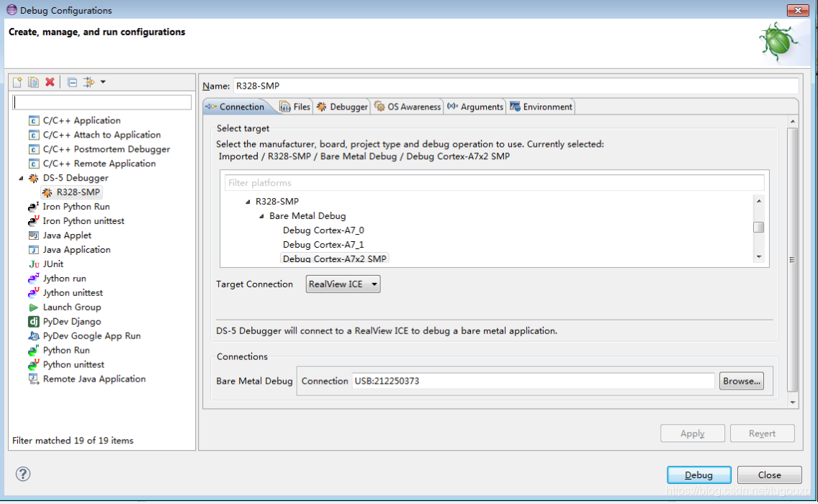Click Iron Python unittest icon
The width and height of the screenshot is (818, 504).
pos(33,221)
